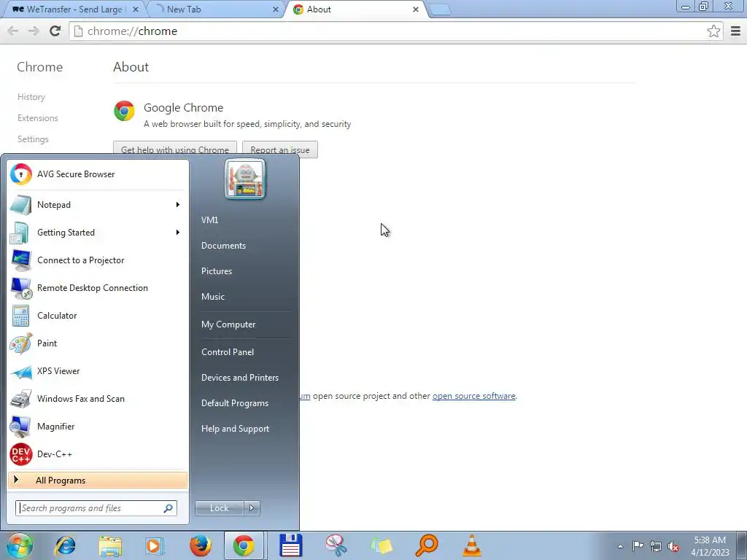
Task: Click Action Center flag tray icon
Action: point(638,546)
